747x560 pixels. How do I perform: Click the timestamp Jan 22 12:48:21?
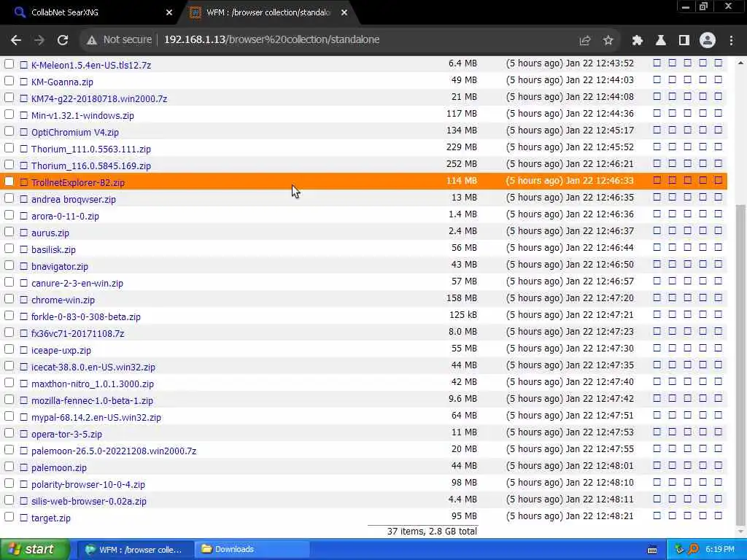pos(600,516)
